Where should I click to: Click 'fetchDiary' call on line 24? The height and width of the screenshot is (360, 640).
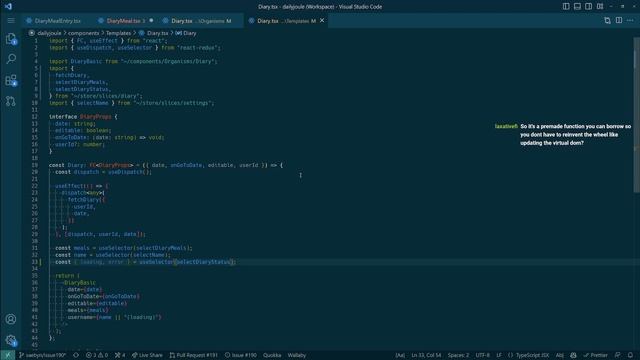click(x=84, y=200)
